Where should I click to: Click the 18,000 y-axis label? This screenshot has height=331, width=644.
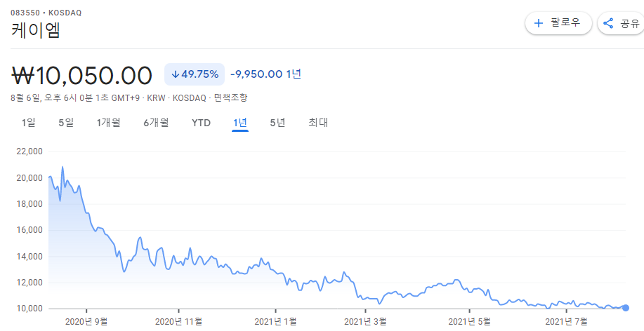tap(29, 204)
